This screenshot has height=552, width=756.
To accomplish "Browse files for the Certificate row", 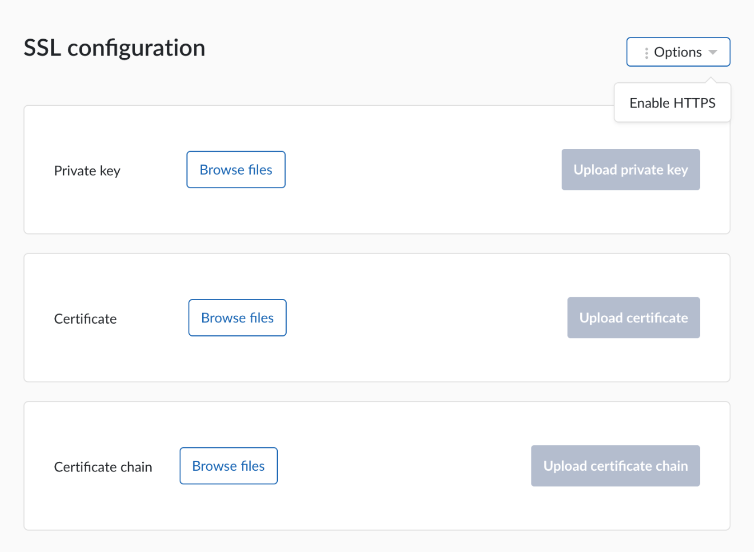I will pyautogui.click(x=237, y=318).
